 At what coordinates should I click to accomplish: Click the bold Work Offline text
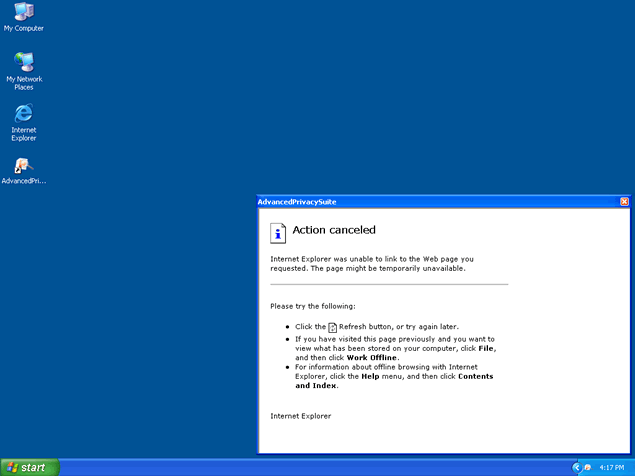point(372,357)
